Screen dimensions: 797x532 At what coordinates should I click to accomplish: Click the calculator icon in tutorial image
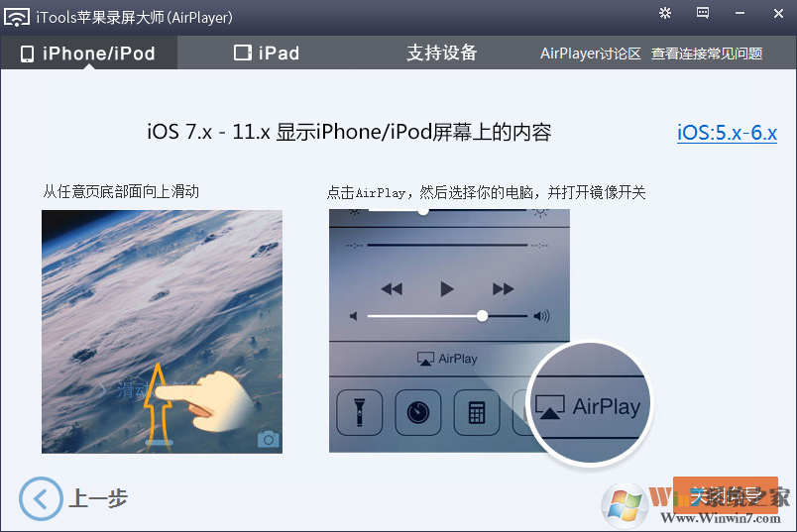476,412
